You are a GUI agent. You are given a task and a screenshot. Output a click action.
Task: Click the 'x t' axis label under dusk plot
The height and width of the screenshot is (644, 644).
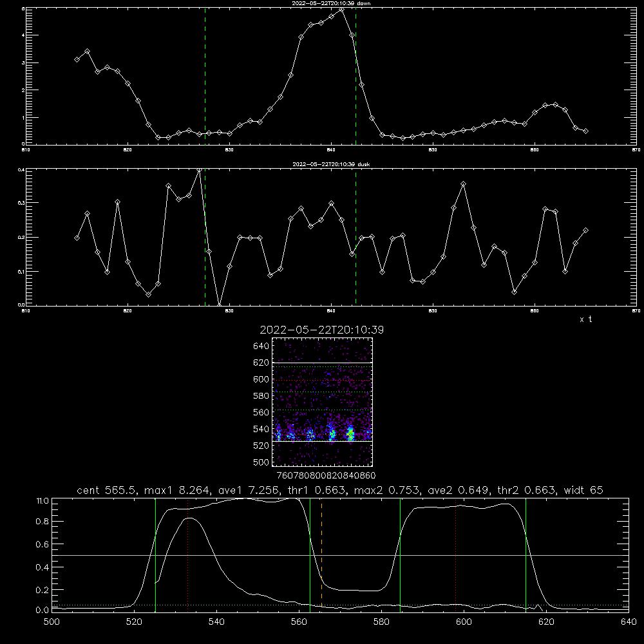585,319
